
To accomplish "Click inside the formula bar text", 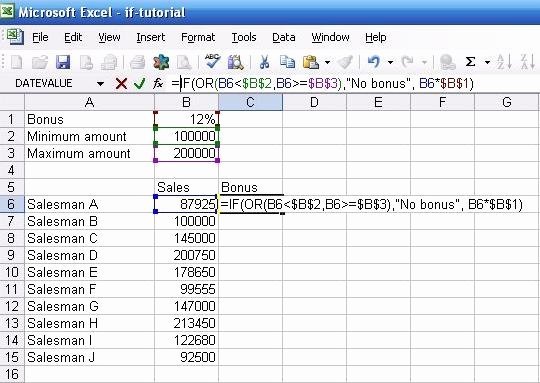I will click(x=322, y=83).
